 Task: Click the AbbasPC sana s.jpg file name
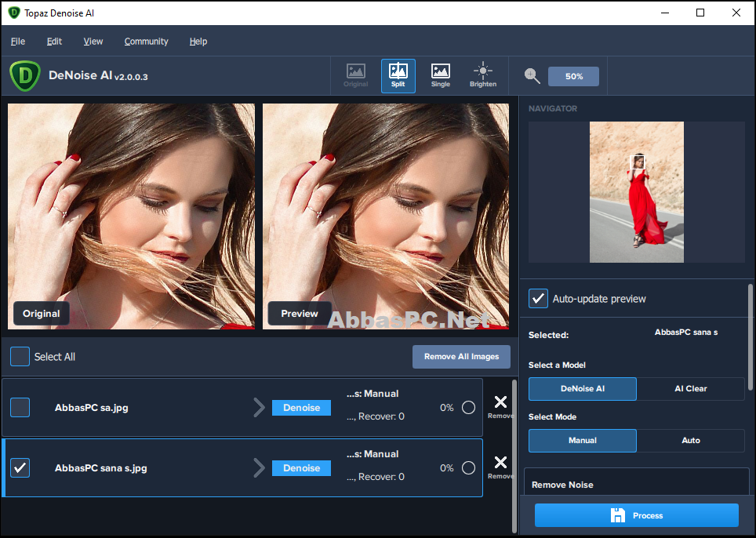pyautogui.click(x=100, y=468)
